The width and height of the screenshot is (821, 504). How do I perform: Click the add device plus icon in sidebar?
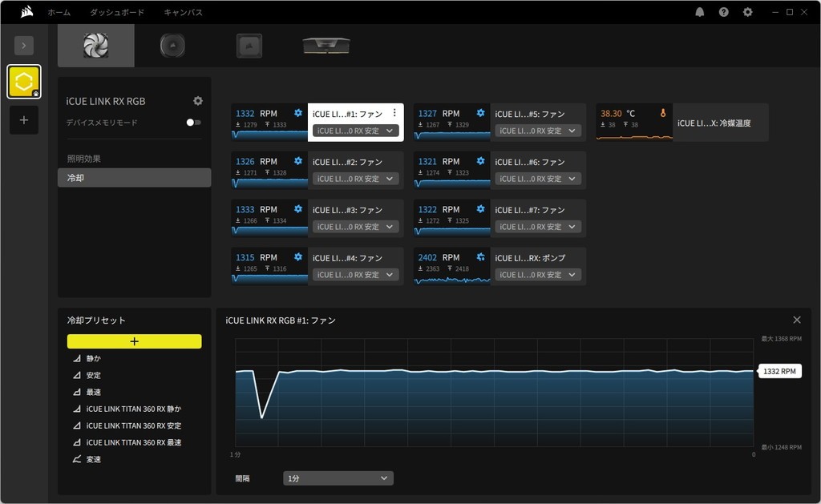(24, 120)
